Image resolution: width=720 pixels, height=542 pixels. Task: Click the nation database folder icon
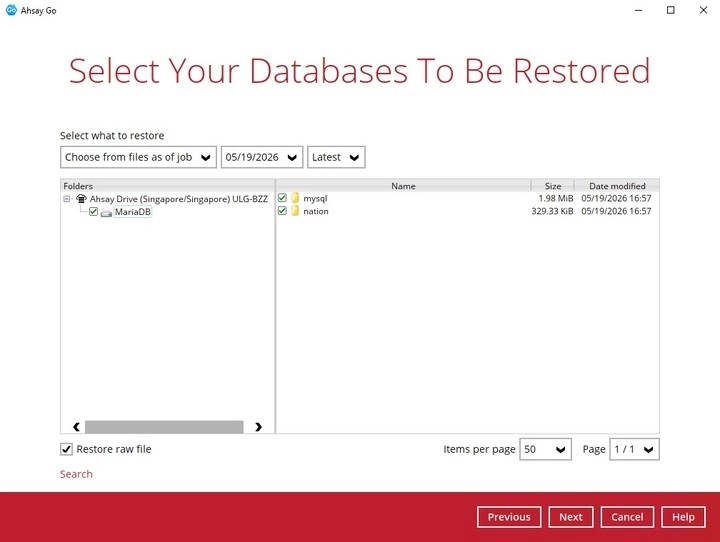[295, 211]
